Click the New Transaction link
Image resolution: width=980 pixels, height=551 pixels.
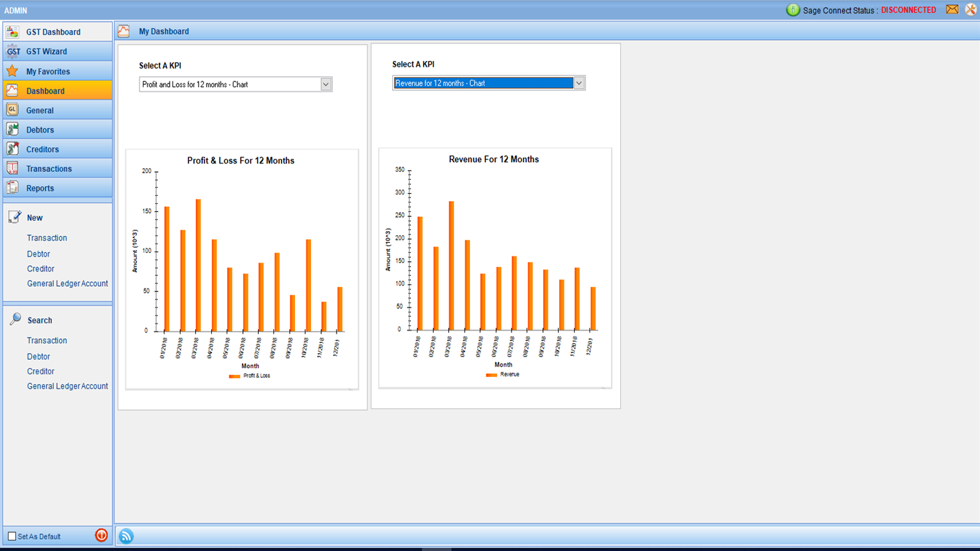[x=47, y=238]
